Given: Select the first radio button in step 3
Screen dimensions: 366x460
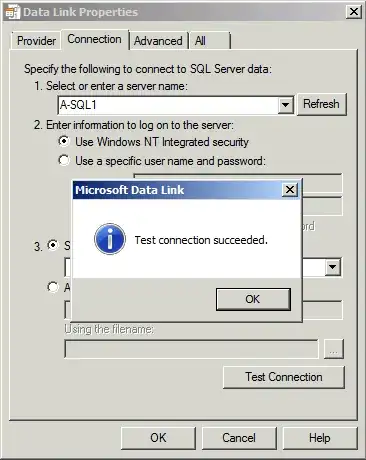Looking at the screenshot, I should tap(53, 245).
